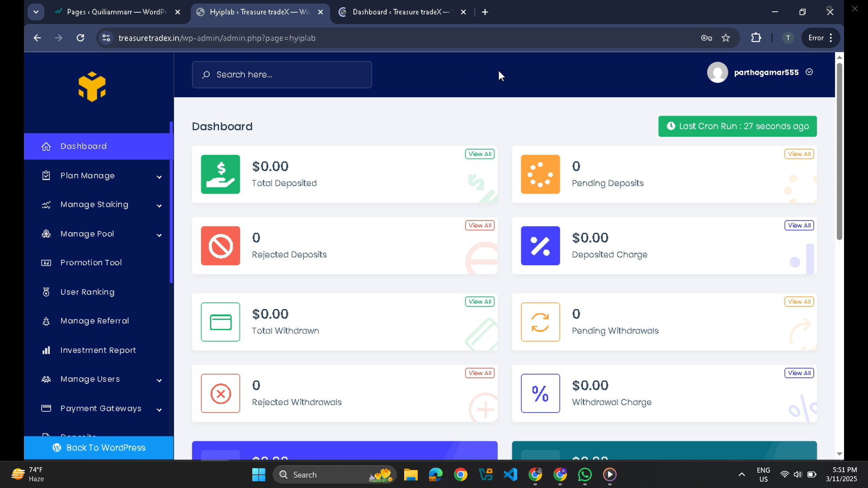Click the Payment Gateways card icon
Screen dimensions: 868x488
coord(47,408)
